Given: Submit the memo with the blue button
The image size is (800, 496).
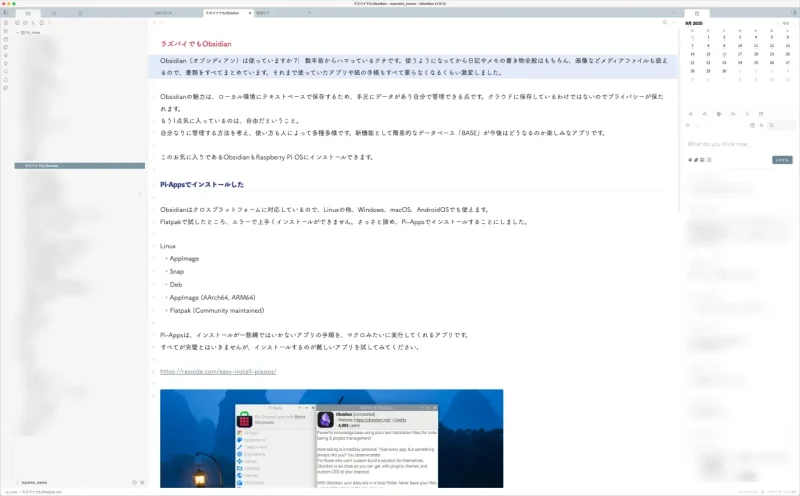Looking at the screenshot, I should 782,160.
